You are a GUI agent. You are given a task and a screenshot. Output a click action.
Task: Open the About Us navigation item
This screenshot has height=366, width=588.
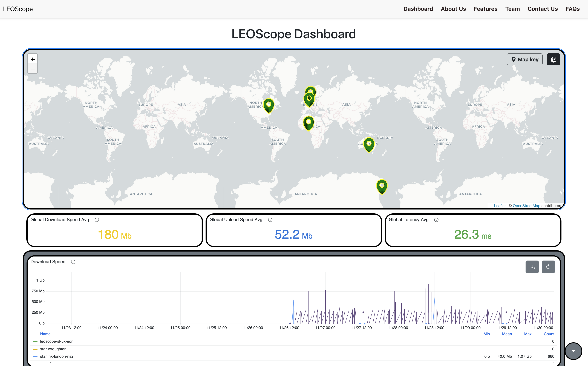pyautogui.click(x=453, y=9)
